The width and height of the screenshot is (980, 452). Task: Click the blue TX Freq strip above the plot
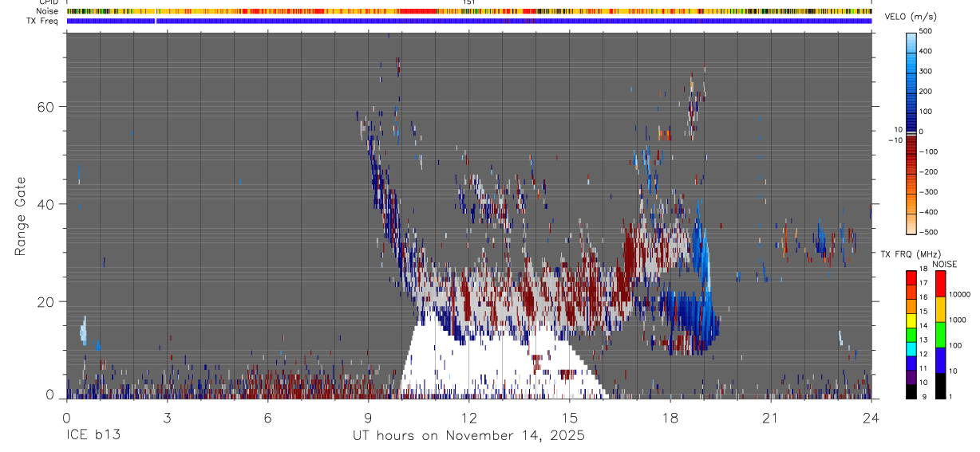point(469,21)
